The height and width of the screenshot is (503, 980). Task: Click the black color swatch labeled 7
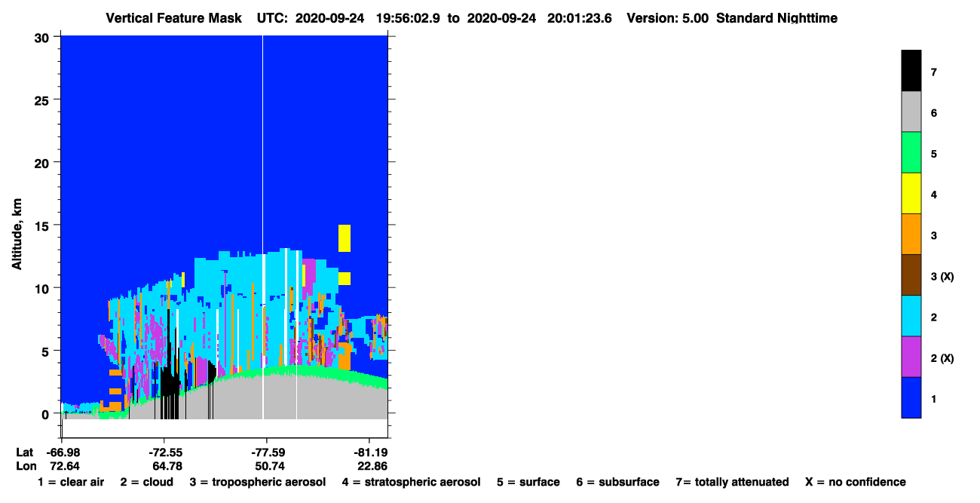pos(911,71)
